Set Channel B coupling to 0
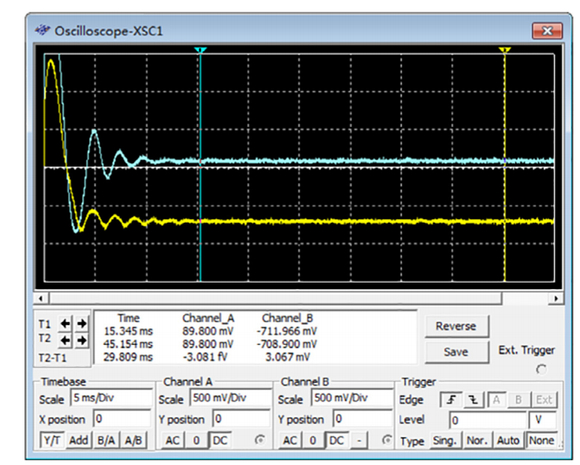 [x=313, y=440]
